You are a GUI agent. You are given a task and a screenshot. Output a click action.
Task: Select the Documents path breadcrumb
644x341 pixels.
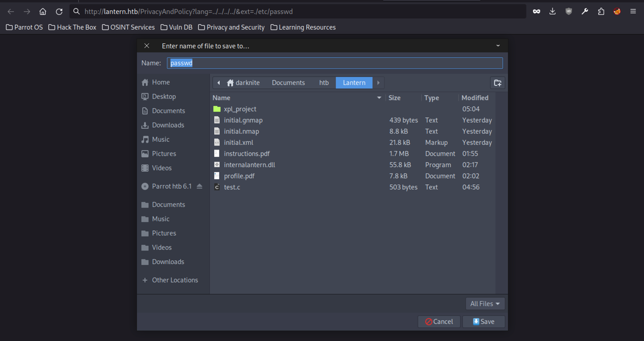click(x=288, y=83)
